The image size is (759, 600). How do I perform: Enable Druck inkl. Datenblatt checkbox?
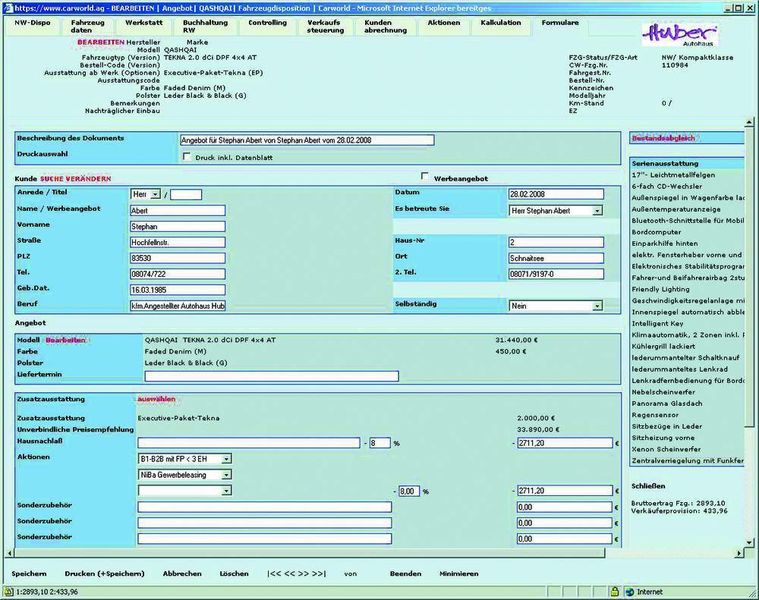tap(187, 157)
